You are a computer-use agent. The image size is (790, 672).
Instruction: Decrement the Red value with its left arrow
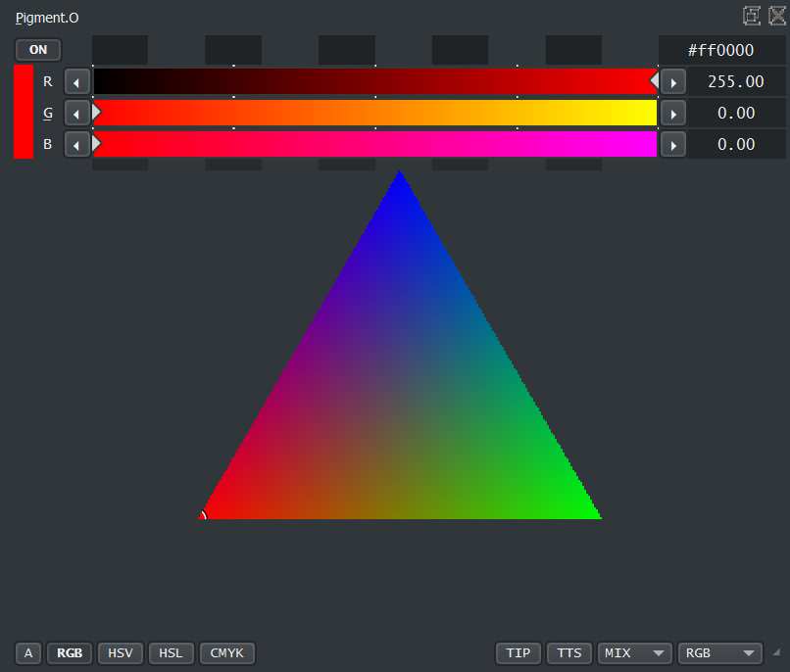76,81
